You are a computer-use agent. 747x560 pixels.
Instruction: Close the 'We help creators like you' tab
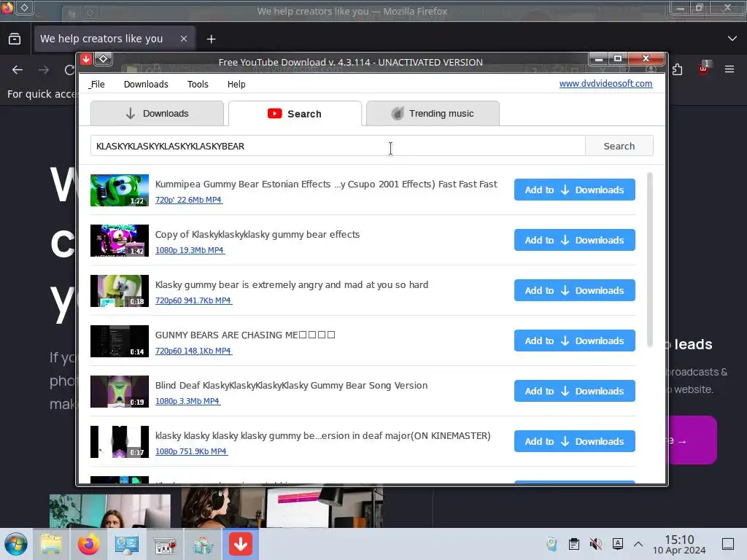[x=184, y=39]
